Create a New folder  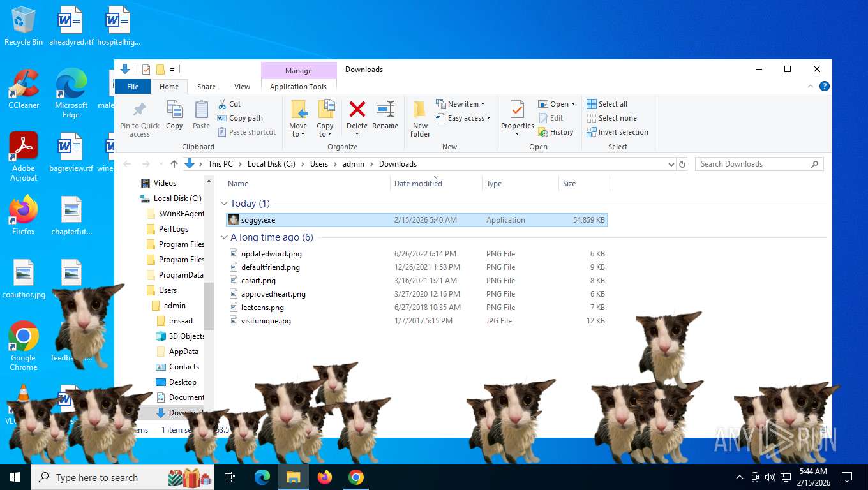[x=420, y=119]
